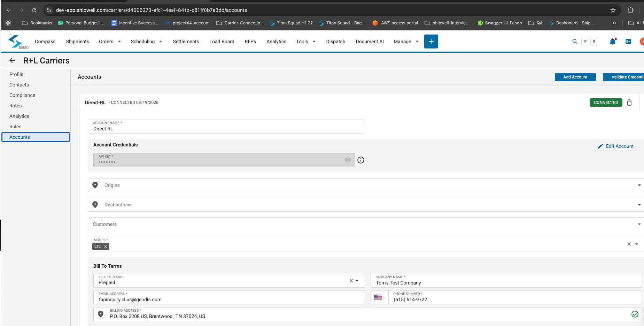Open site information icon in address bar
Image resolution: width=644 pixels, height=326 pixels.
click(49, 10)
